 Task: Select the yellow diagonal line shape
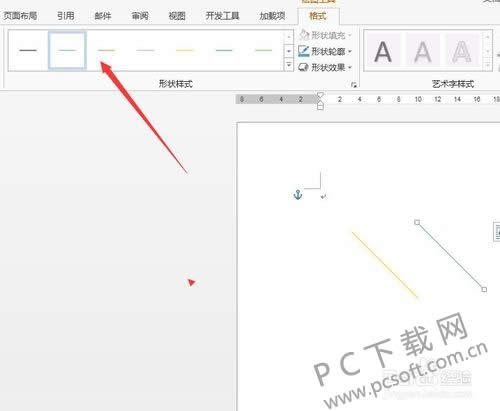point(385,264)
